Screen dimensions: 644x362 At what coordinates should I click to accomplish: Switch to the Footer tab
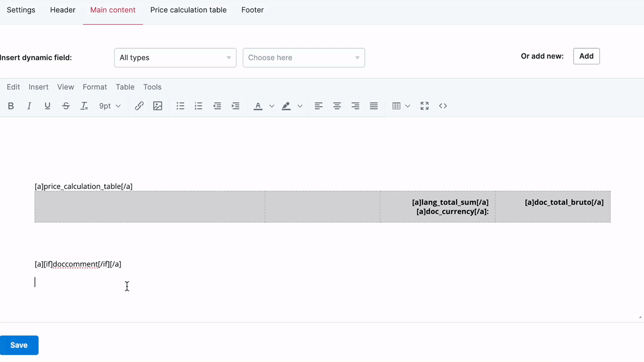coord(253,10)
